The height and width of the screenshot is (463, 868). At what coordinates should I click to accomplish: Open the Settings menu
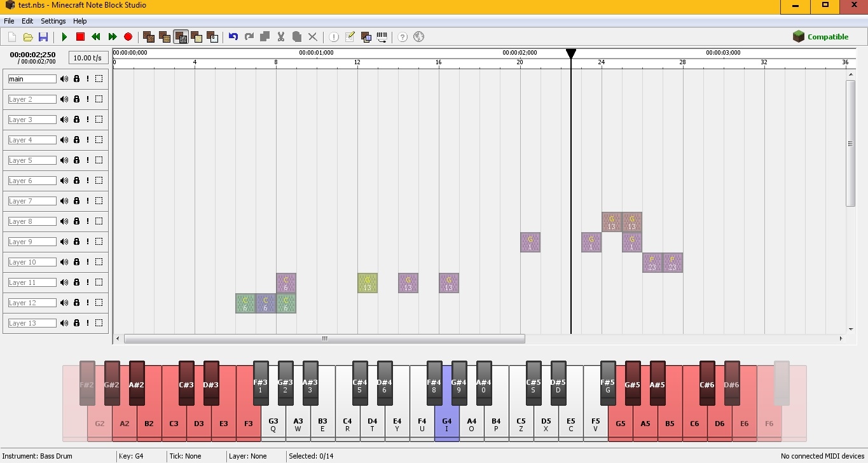click(53, 21)
